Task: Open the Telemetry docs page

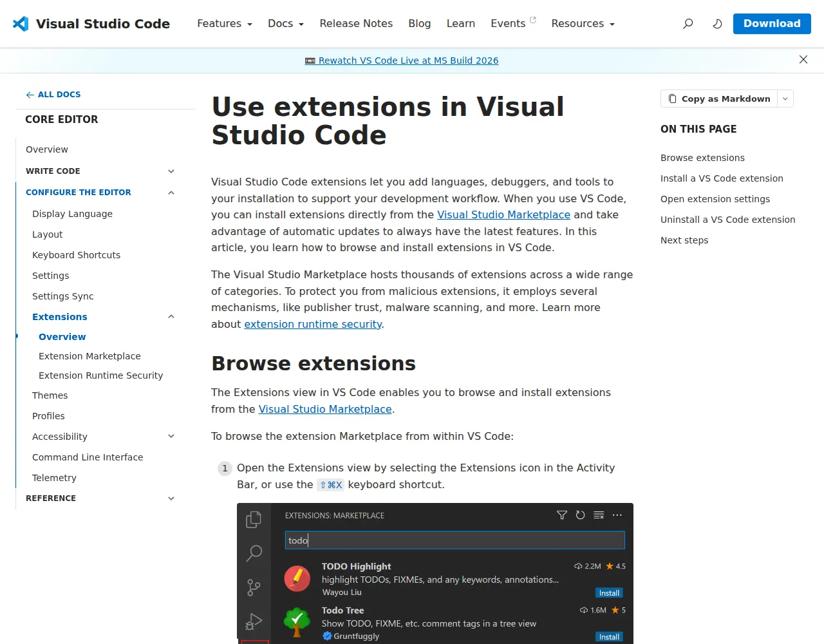Action: (x=54, y=478)
